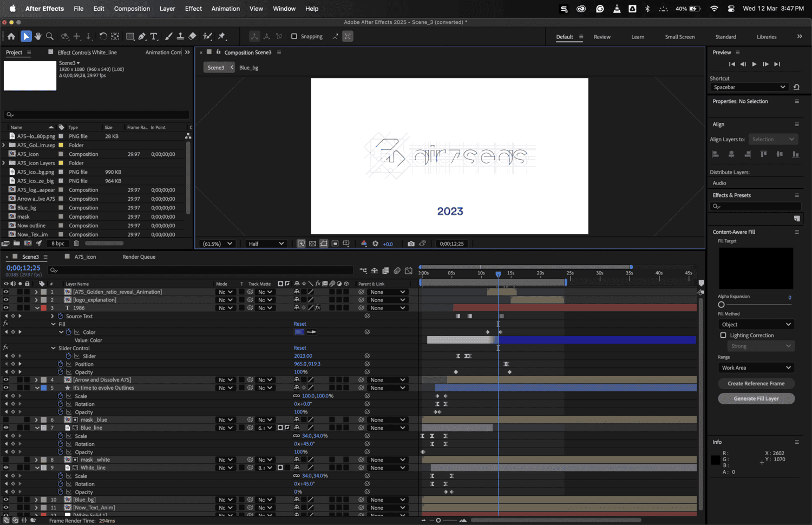Select the Zoom tool in toolbar
This screenshot has height=525, width=812.
(50, 36)
